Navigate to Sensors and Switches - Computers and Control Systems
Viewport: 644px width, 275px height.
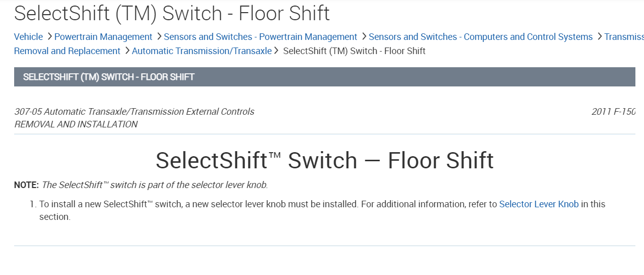(x=480, y=37)
